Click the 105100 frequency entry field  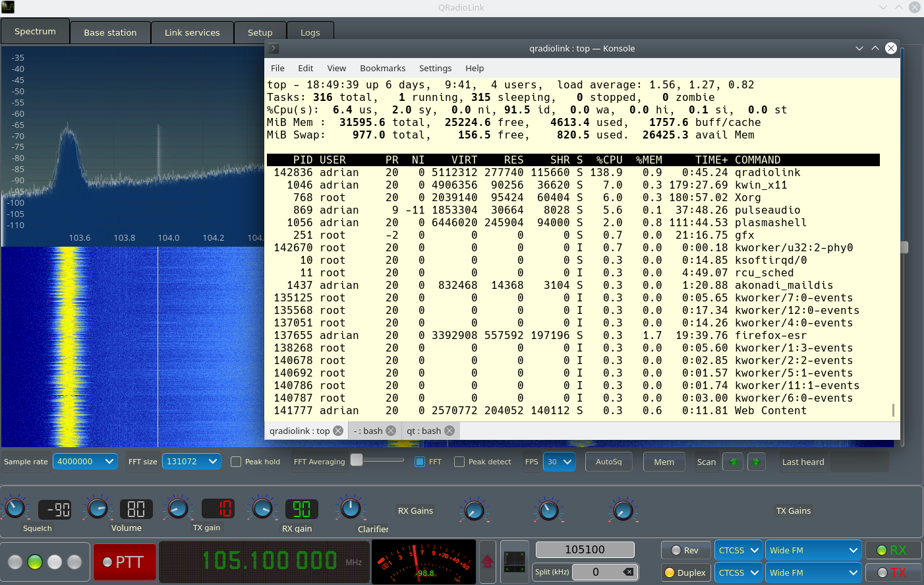point(584,549)
